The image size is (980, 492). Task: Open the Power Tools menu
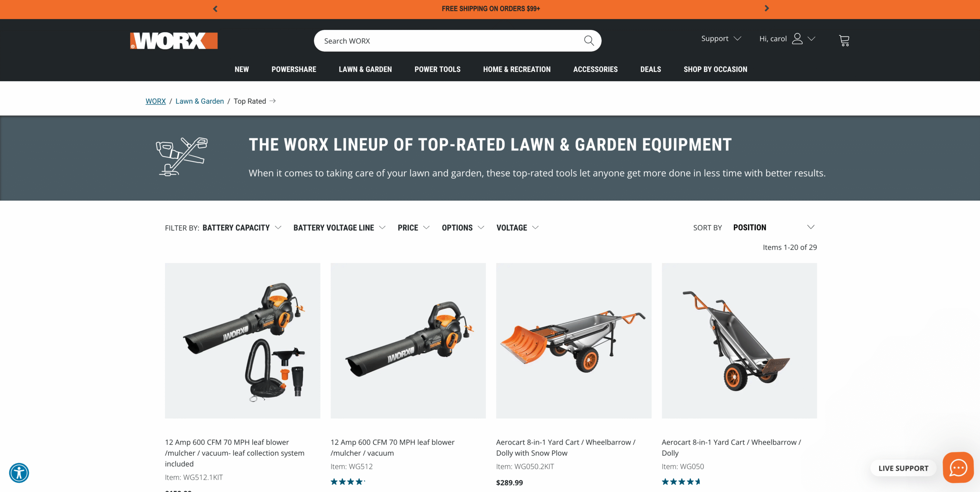click(437, 69)
